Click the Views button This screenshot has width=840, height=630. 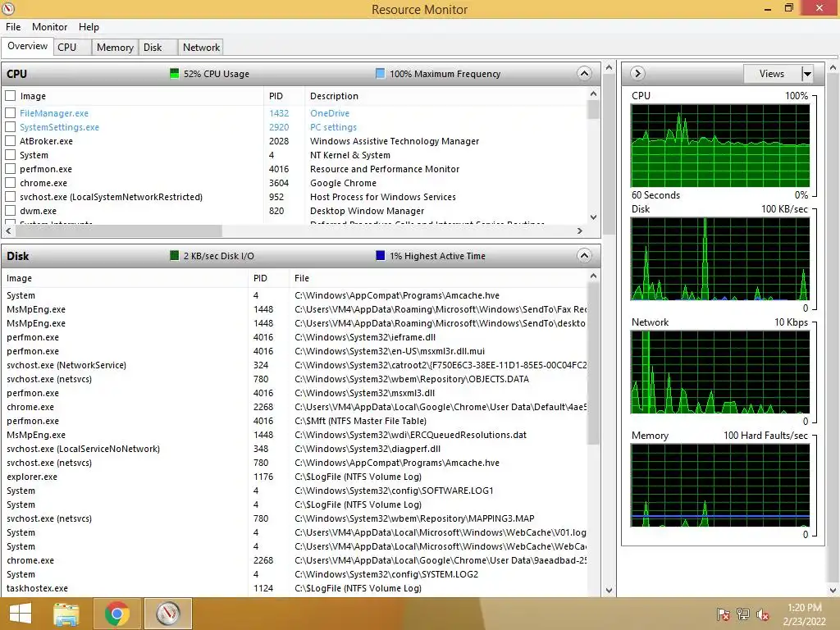click(772, 73)
